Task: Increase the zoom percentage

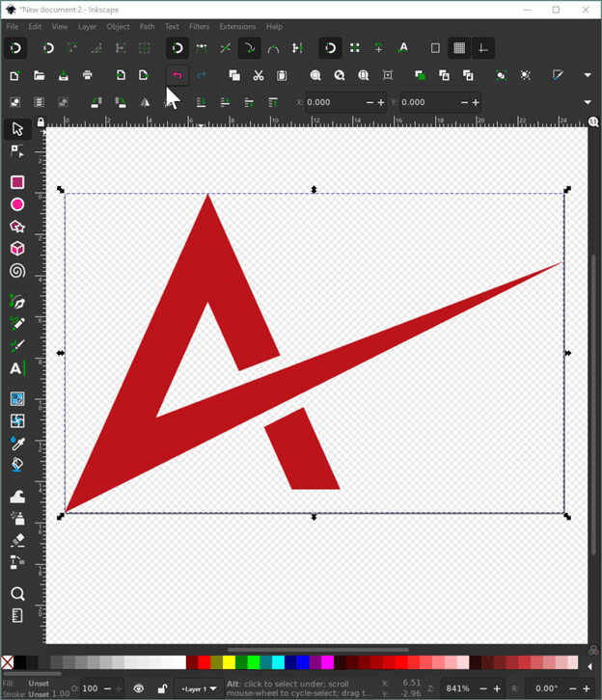Action: (497, 688)
